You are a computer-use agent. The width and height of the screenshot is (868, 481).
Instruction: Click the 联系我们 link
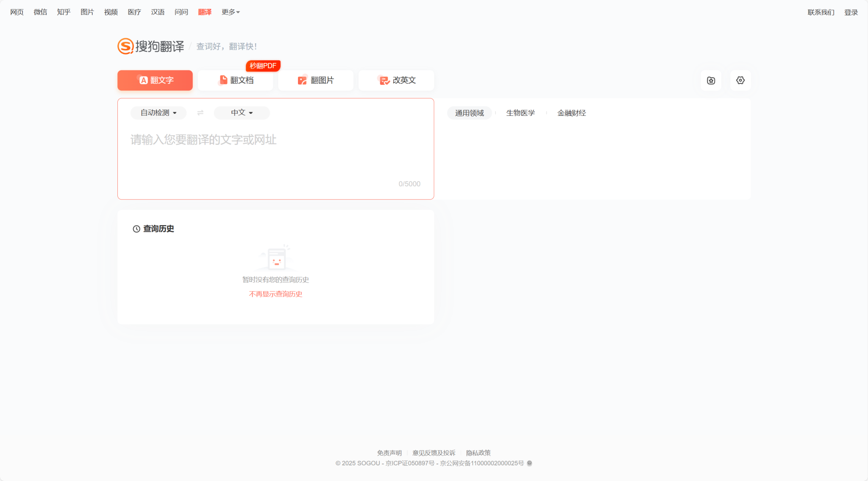[821, 12]
